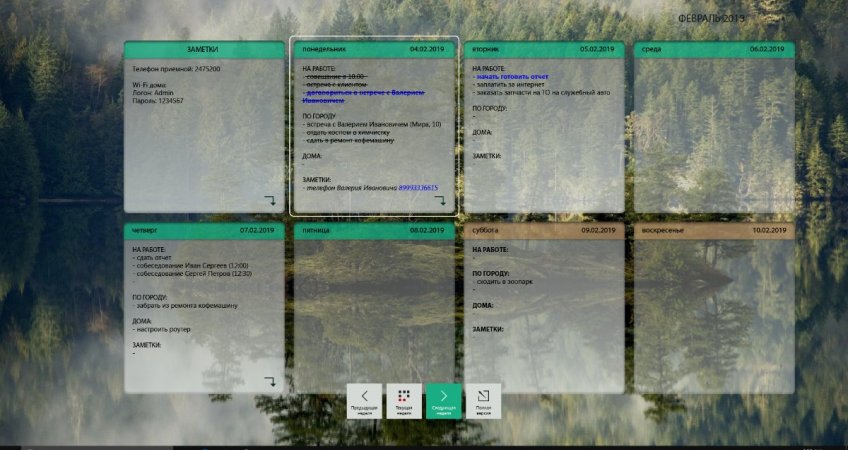Click the Wi-Fi password note text

(158, 101)
